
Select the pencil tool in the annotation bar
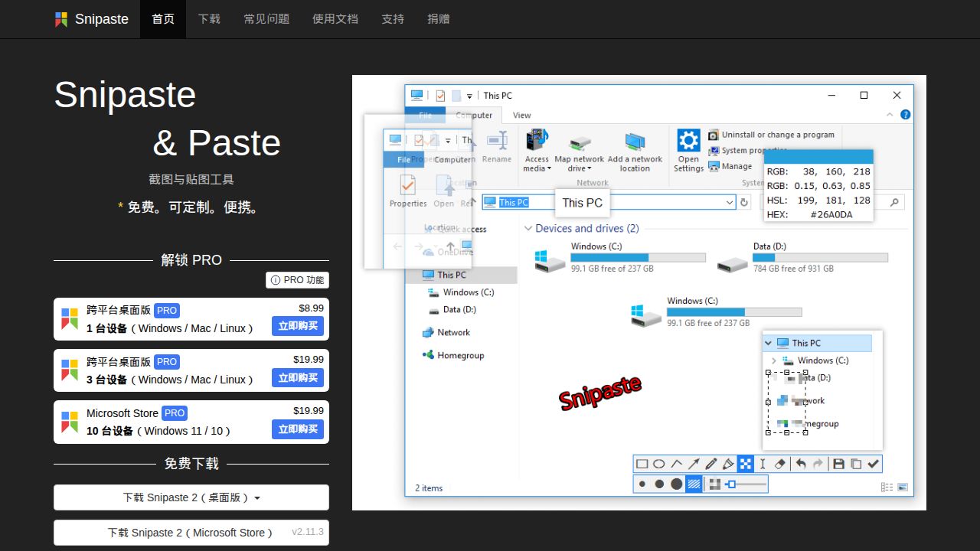711,464
